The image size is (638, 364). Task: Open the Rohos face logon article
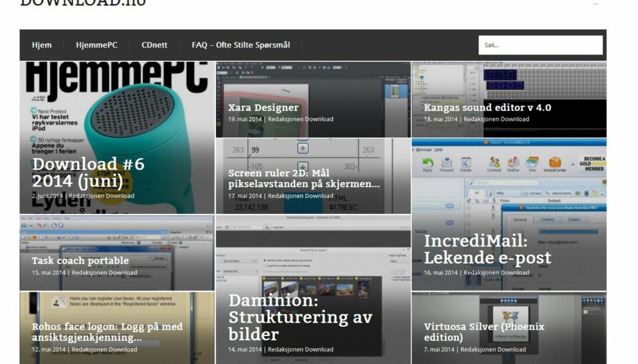coord(108,332)
